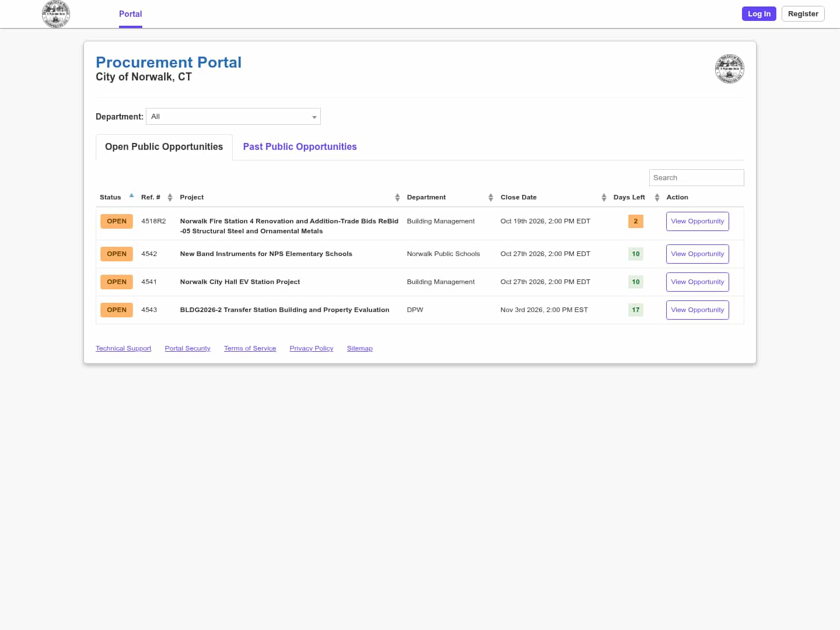The width and height of the screenshot is (840, 630).
Task: Click the orange '2' days left badge
Action: (636, 222)
